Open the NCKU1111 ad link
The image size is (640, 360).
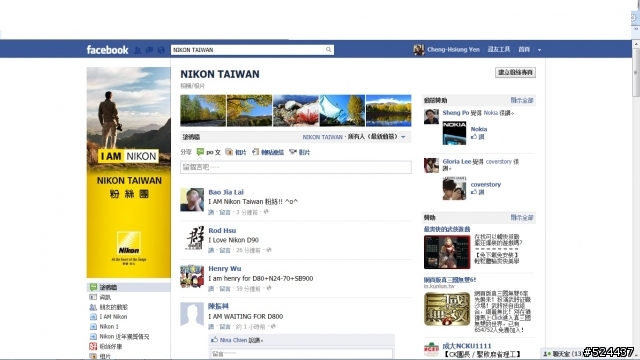[467, 346]
